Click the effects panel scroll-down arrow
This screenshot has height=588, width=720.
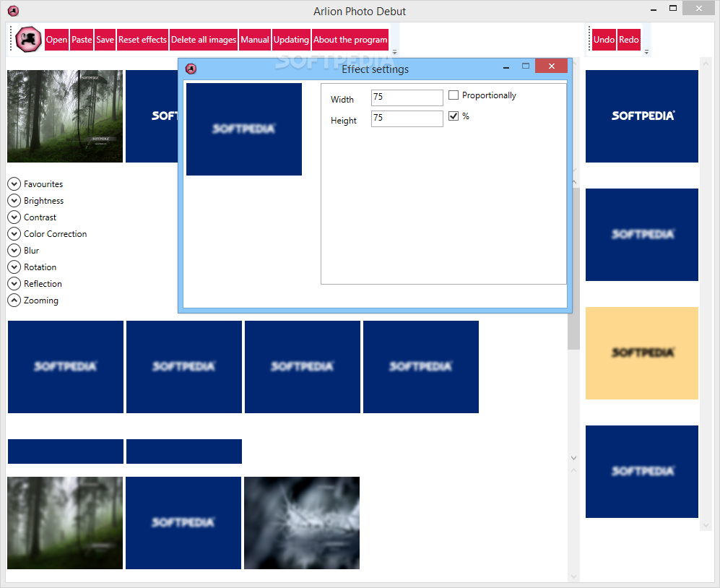point(573,458)
